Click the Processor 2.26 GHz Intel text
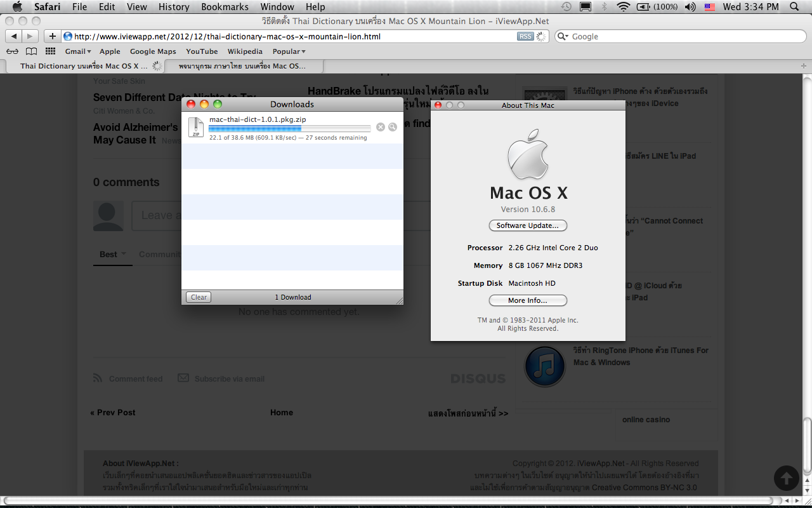 pos(532,248)
